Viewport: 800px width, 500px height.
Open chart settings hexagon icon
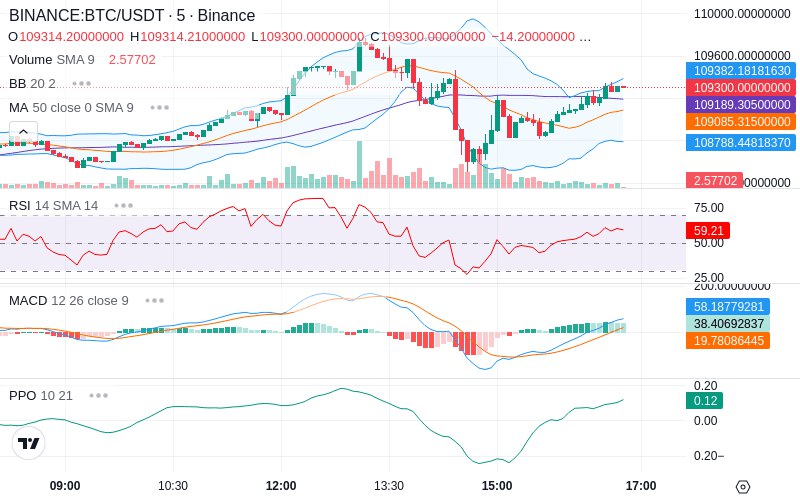coord(743,487)
